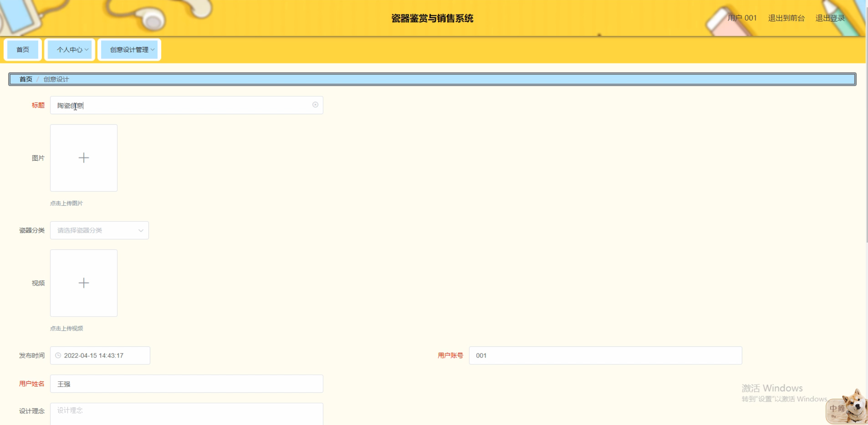
Task: Click 退出登录 to log out
Action: [830, 18]
